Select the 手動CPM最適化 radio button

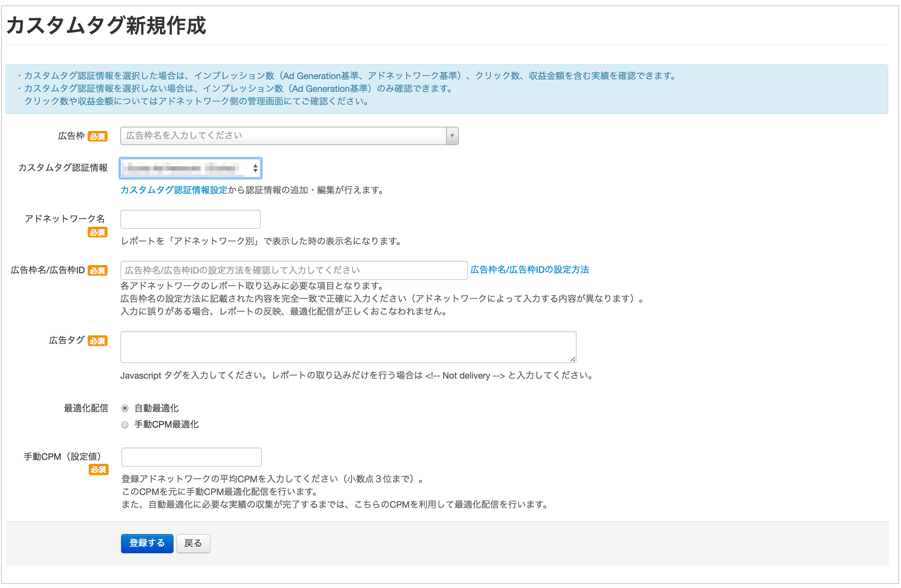tap(125, 424)
